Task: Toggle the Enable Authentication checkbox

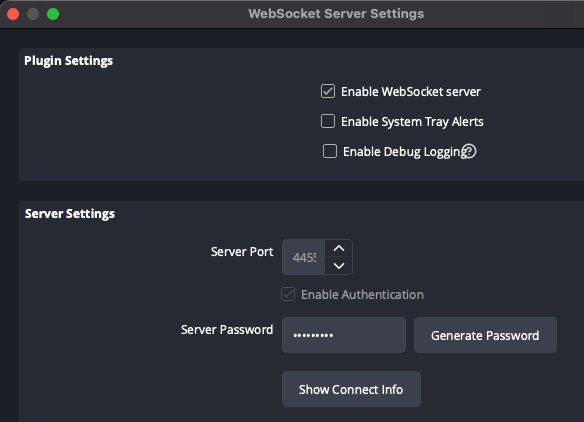Action: click(x=288, y=294)
